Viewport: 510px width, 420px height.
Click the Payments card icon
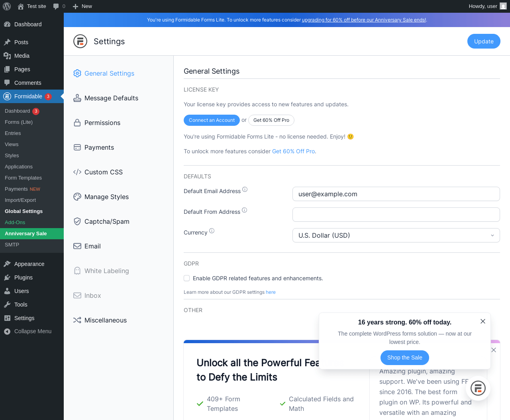(77, 147)
